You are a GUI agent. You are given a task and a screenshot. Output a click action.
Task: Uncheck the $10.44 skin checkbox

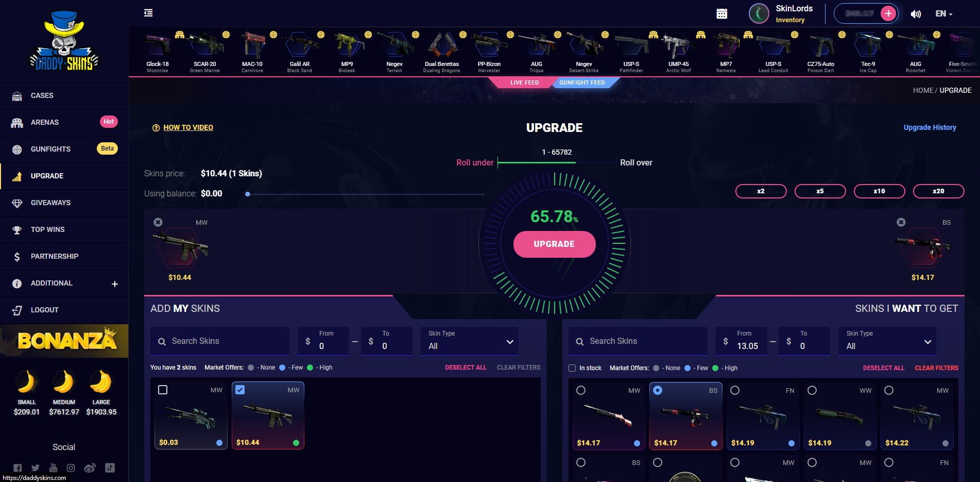(240, 390)
